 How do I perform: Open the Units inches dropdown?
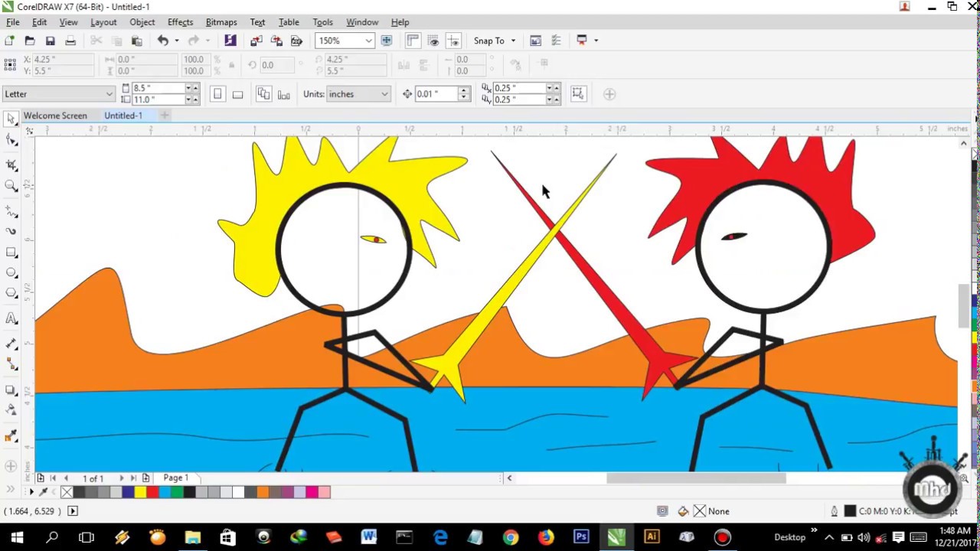(384, 94)
